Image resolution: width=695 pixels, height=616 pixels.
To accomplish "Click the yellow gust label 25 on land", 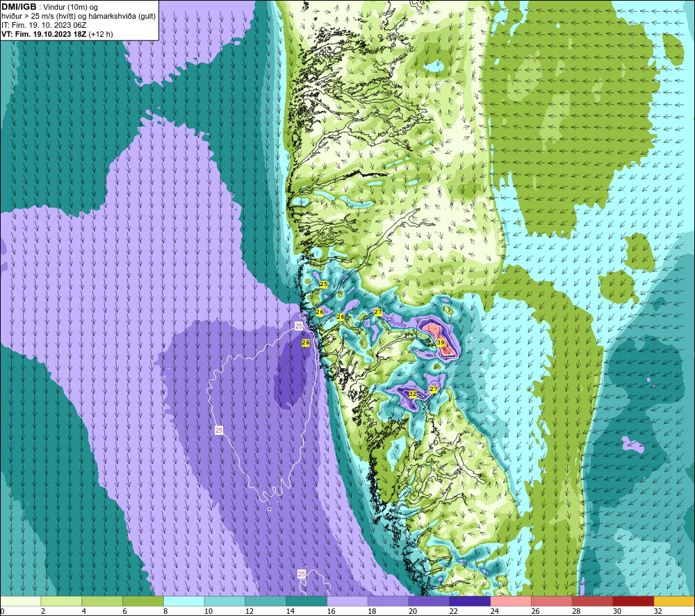I will 324,284.
